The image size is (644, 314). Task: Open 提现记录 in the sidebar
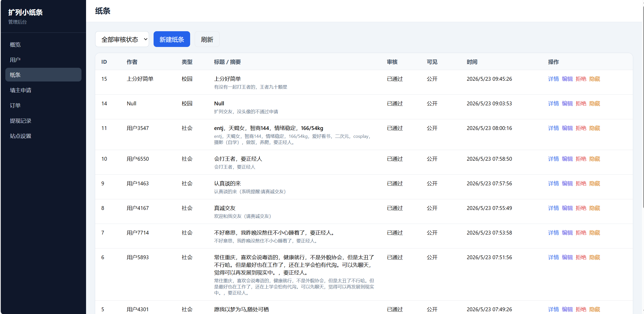click(x=43, y=121)
